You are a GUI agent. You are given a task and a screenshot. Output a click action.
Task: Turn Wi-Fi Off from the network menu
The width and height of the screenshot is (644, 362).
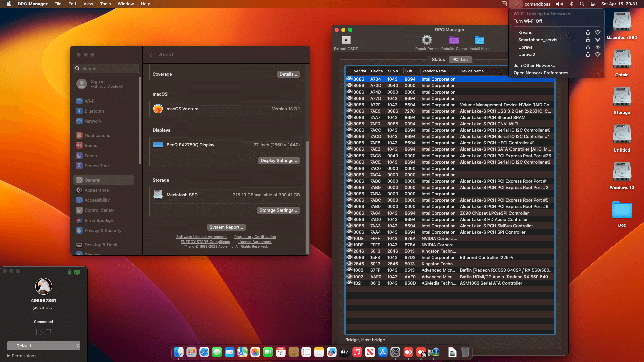coord(528,21)
